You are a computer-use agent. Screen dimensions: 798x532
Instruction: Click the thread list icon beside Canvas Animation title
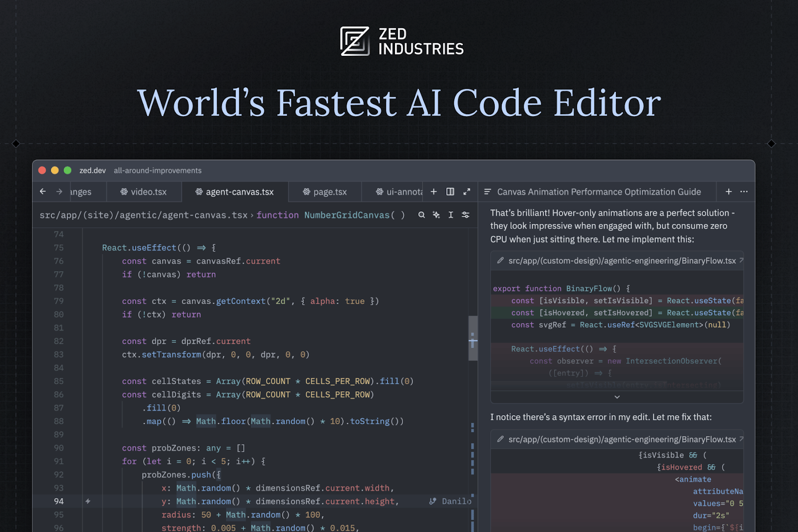click(488, 191)
